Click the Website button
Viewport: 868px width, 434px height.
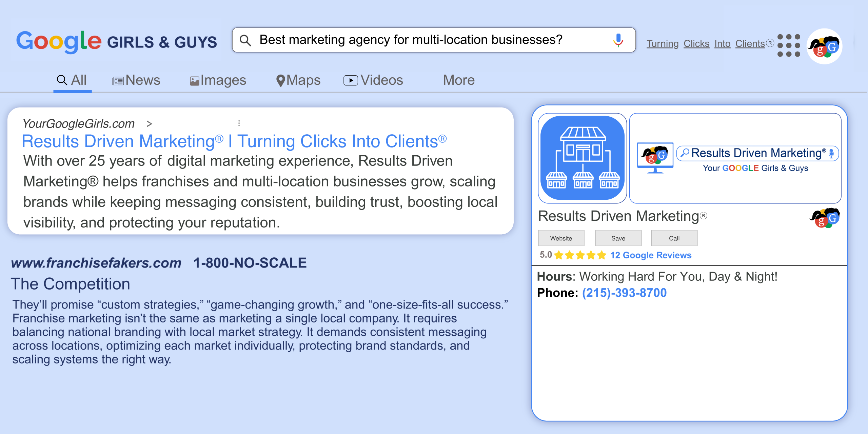point(561,238)
